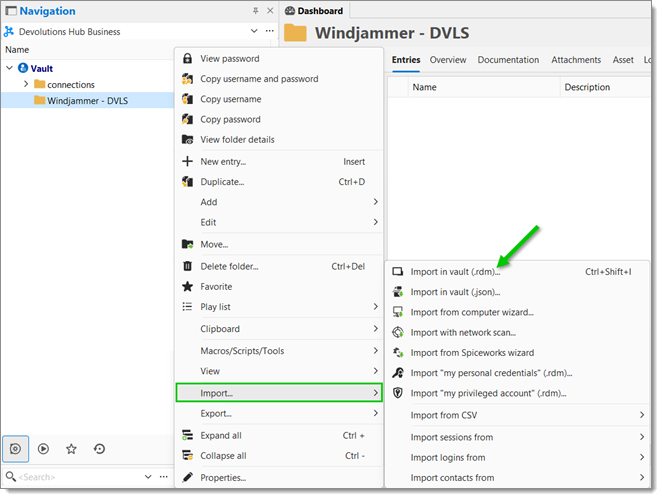Image resolution: width=662 pixels, height=499 pixels.
Task: Click the Play list icon
Action: click(187, 307)
